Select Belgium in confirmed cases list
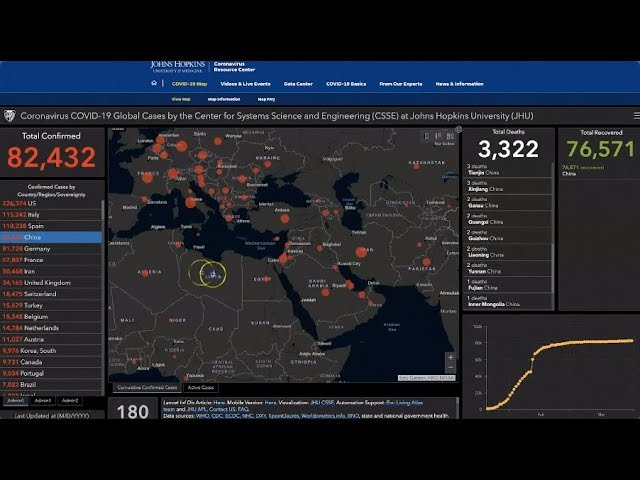Screen dimensions: 640x480 pyautogui.click(x=51, y=316)
